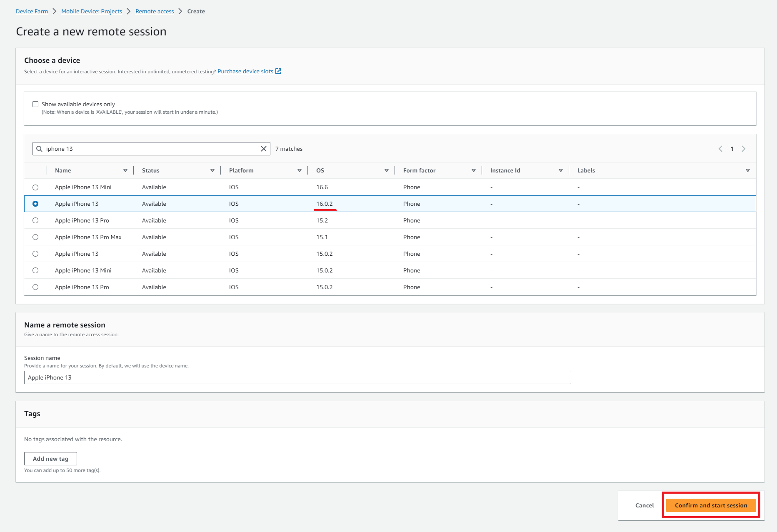Click the search magnifier icon
Viewport: 777px width, 532px height.
tap(39, 149)
